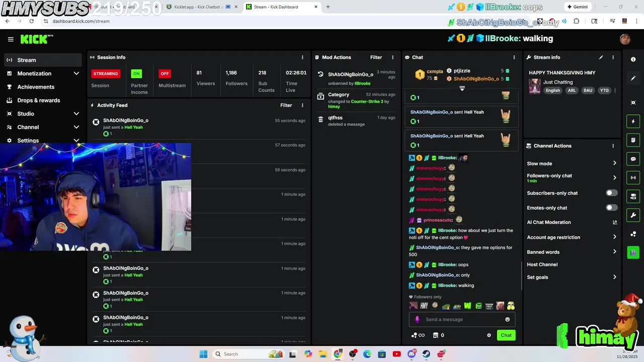Reload the page with browser refresh
Image resolution: width=644 pixels, height=362 pixels.
click(x=31, y=21)
